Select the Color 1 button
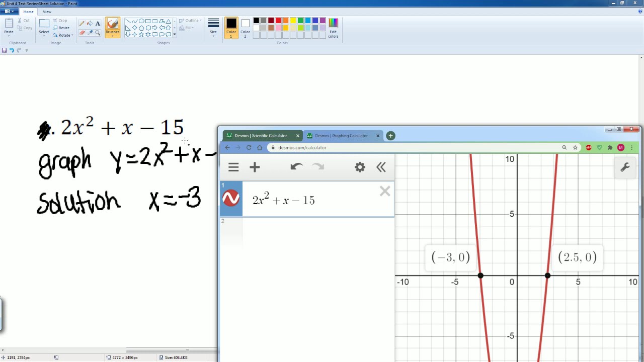644x362 pixels. click(x=231, y=28)
